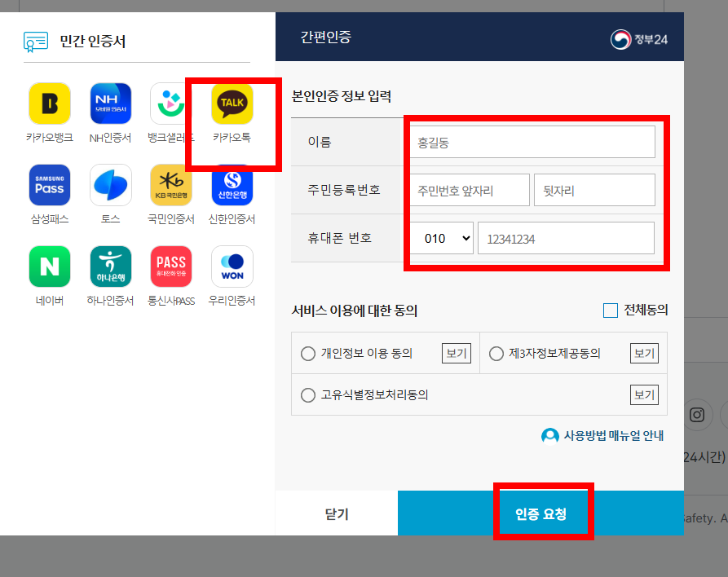Select the 토스 certificate icon
728x577 pixels.
110,184
